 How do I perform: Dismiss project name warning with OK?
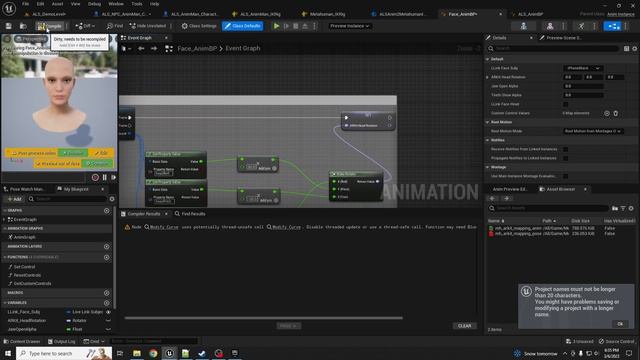pos(620,324)
